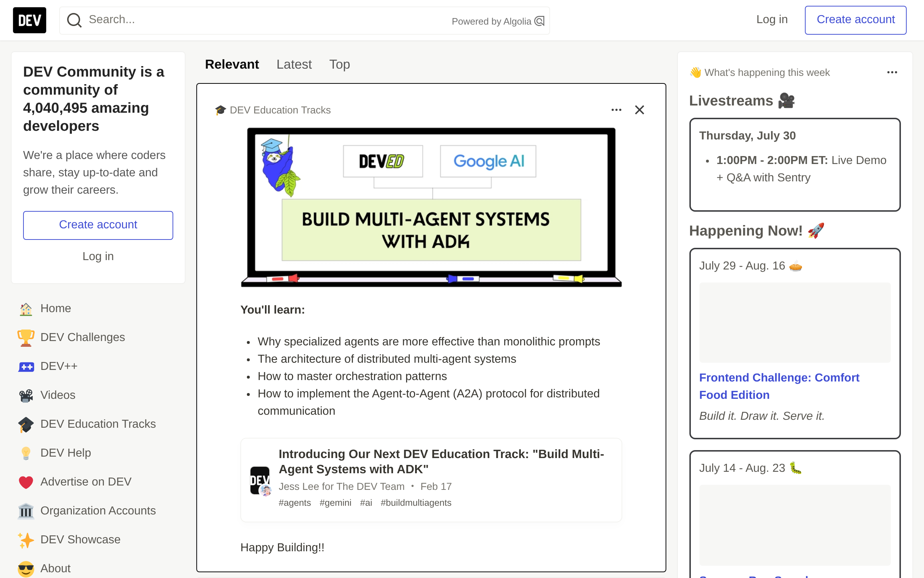Open the Frontend Challenge: Comfort Food Edition link
The width and height of the screenshot is (924, 578).
[779, 386]
